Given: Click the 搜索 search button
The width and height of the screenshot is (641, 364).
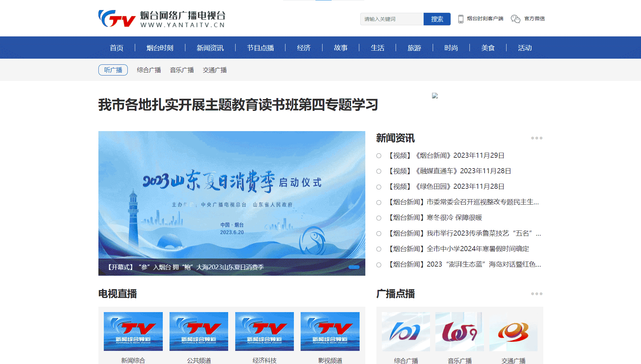Looking at the screenshot, I should (437, 19).
